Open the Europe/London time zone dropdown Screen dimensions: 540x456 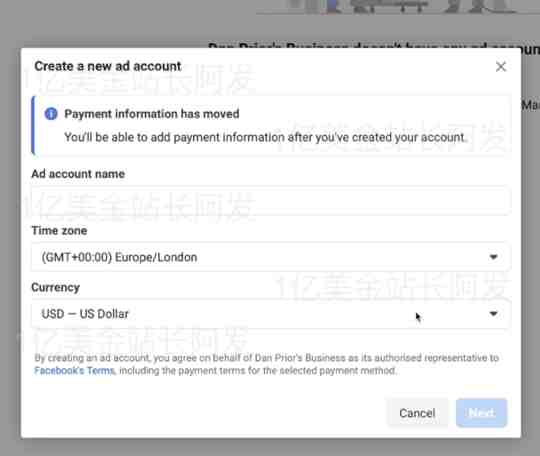click(x=270, y=257)
